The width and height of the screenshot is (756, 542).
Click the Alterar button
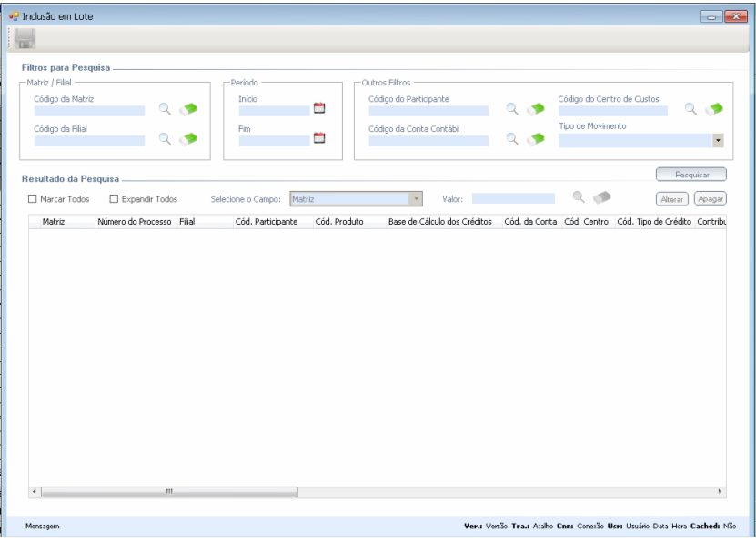[x=672, y=199]
